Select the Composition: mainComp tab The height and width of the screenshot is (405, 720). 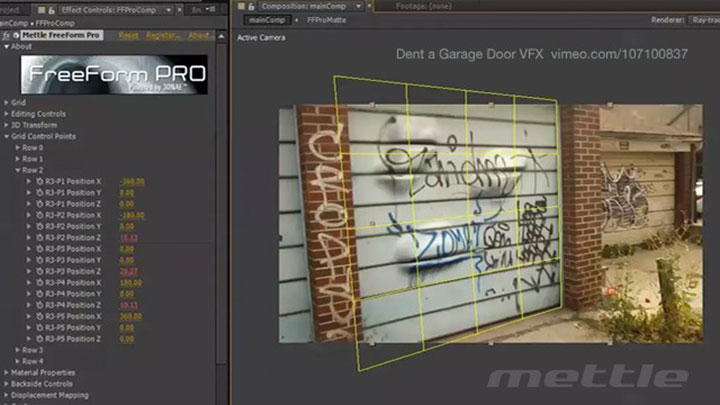(x=304, y=6)
